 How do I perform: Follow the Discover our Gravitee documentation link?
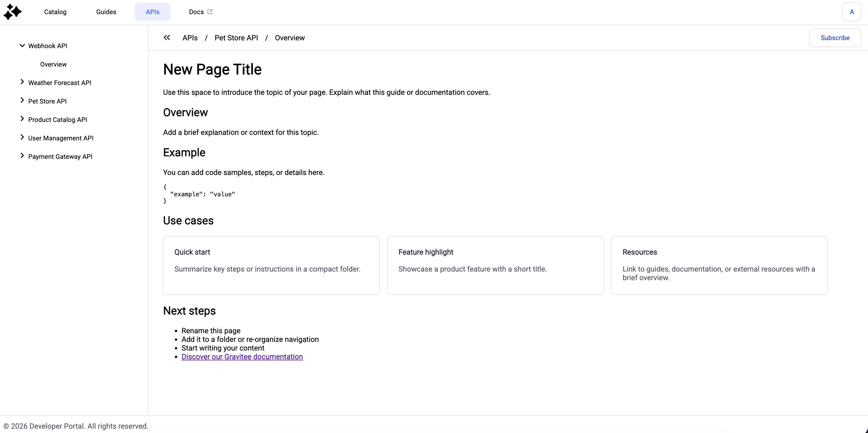[242, 357]
